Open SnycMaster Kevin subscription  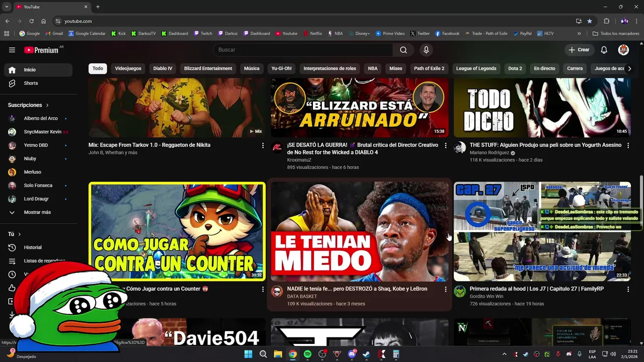pyautogui.click(x=38, y=132)
